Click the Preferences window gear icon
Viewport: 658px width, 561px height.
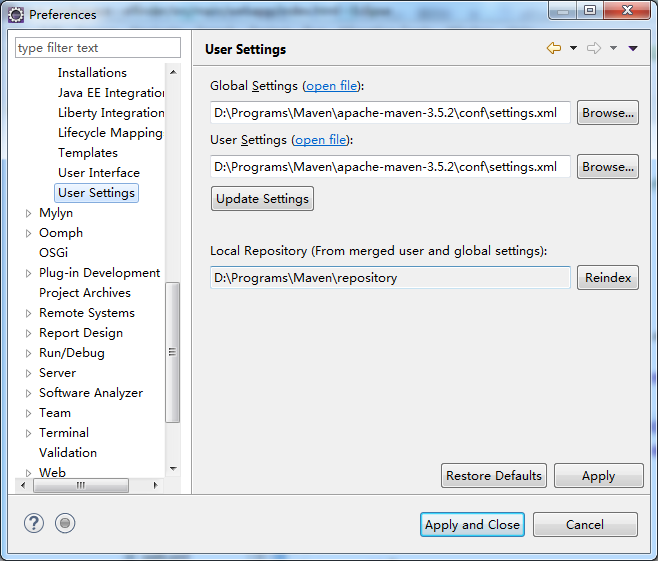pos(16,15)
